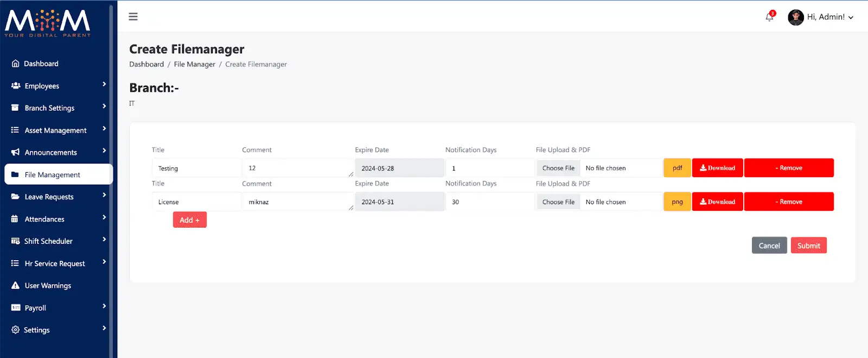Click the yellow png badge

coord(677,202)
